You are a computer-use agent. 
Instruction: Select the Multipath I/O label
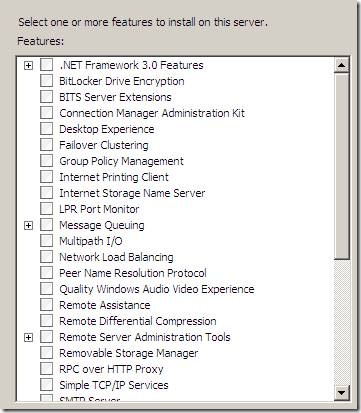pos(91,241)
